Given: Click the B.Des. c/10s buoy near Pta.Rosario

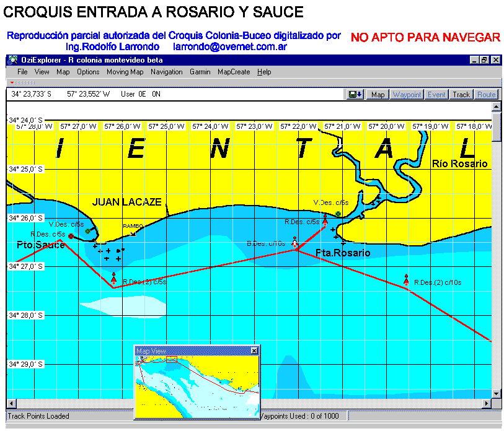Looking at the screenshot, I should click(294, 240).
